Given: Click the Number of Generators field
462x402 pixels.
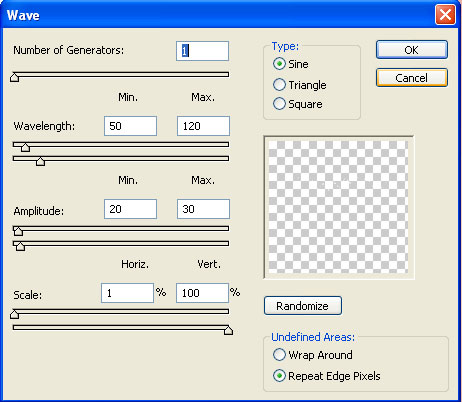Looking at the screenshot, I should click(202, 51).
